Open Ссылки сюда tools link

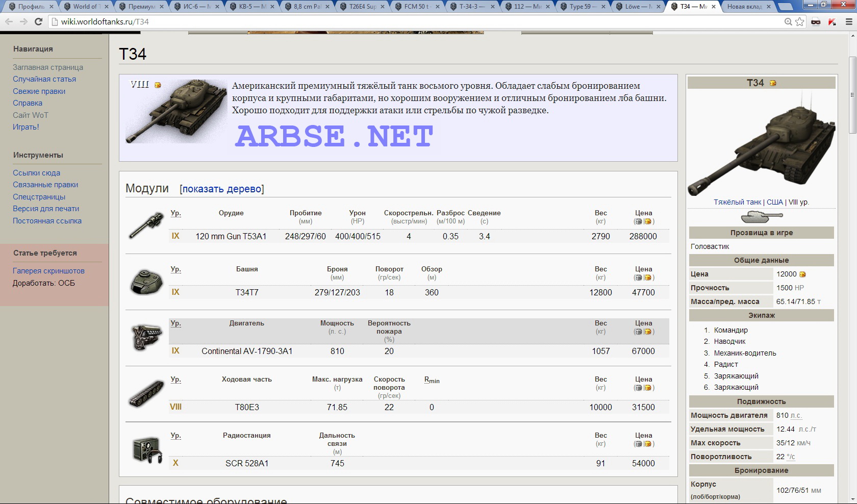36,173
